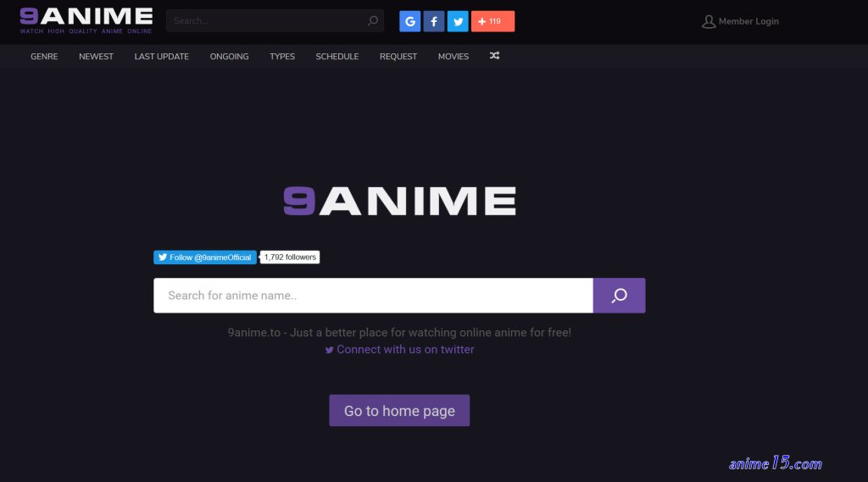The width and height of the screenshot is (868, 482).
Task: Click the shuffle random anime icon
Action: click(494, 56)
